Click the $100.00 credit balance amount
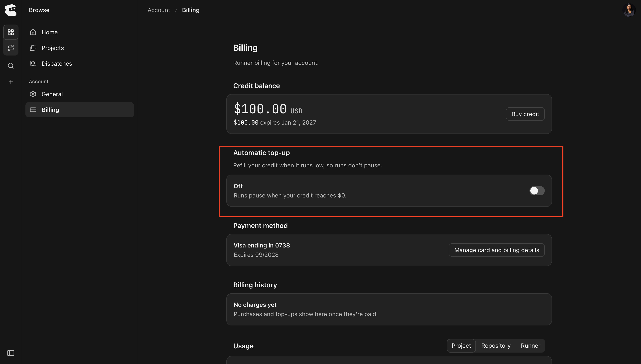The image size is (641, 364). [x=260, y=109]
